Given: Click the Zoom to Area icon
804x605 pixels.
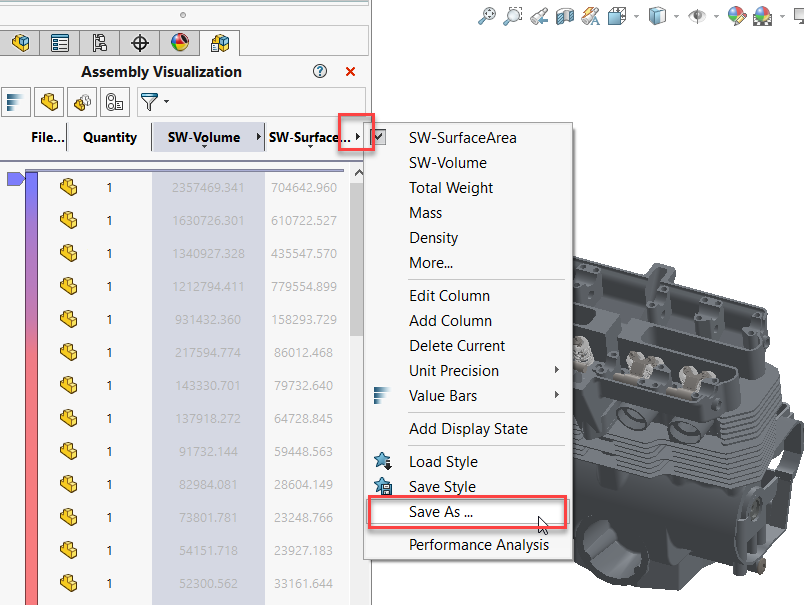Looking at the screenshot, I should tap(512, 16).
